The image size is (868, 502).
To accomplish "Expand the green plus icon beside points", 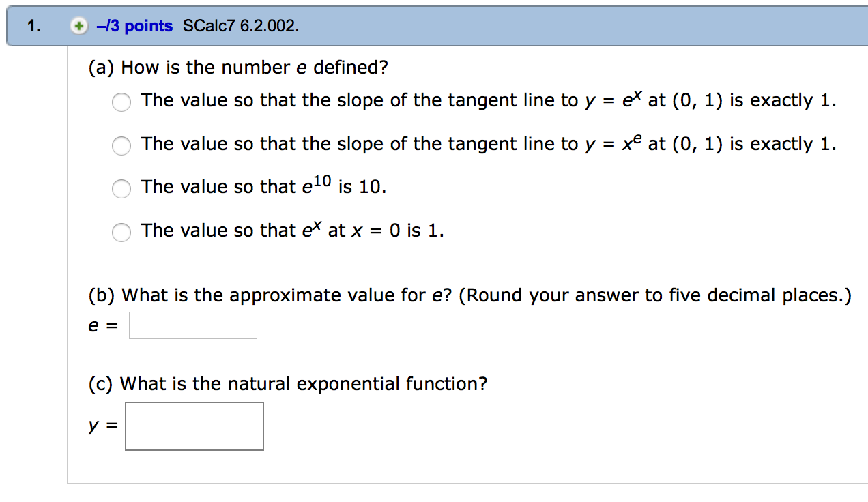I will [x=80, y=27].
